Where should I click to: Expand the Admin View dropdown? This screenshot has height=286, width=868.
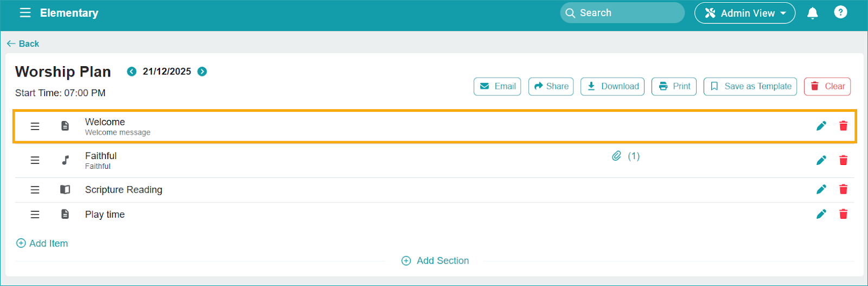pyautogui.click(x=744, y=13)
